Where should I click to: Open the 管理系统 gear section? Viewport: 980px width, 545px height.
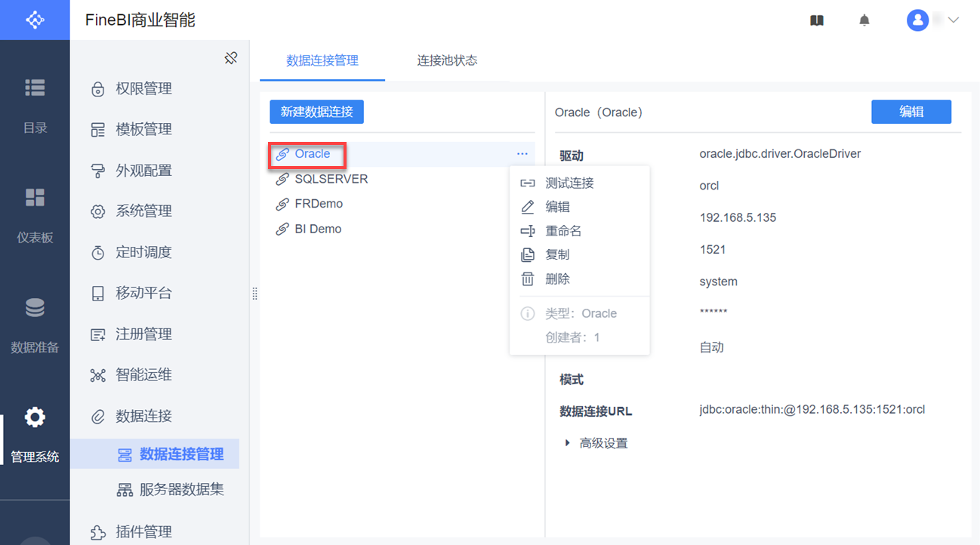(35, 436)
